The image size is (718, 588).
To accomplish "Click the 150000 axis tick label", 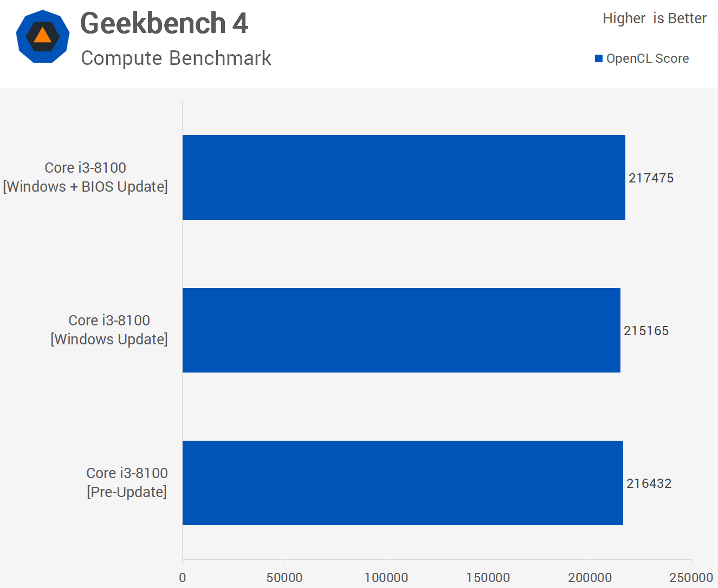I will coord(488,577).
